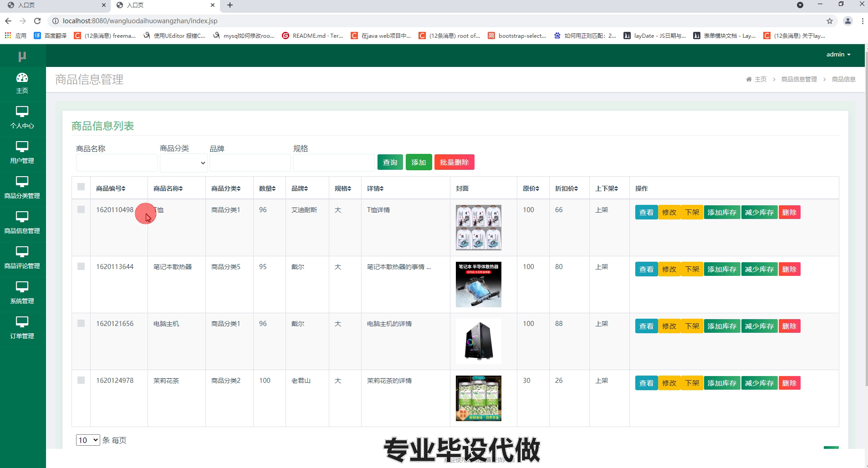Sort by 折扣价 column

(x=567, y=188)
